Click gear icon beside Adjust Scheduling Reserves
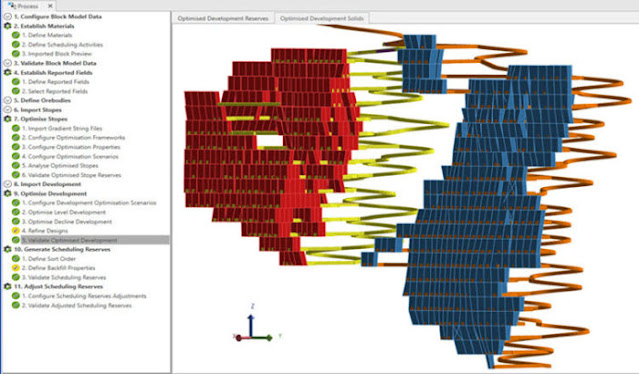The width and height of the screenshot is (639, 374). 7,286
